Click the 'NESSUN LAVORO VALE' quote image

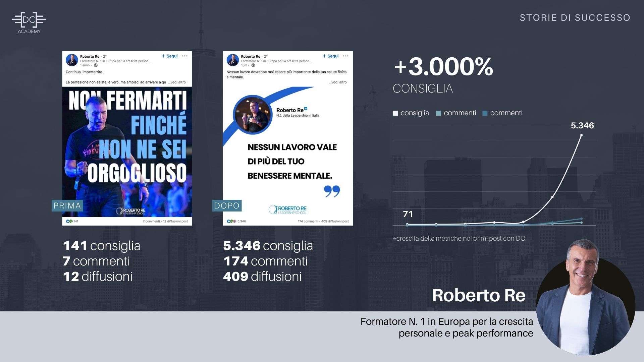point(288,152)
